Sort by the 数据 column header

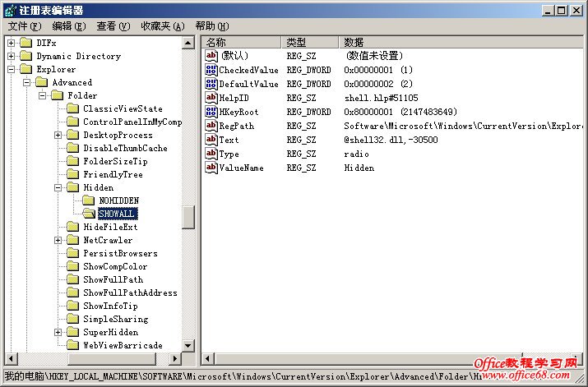tap(461, 43)
